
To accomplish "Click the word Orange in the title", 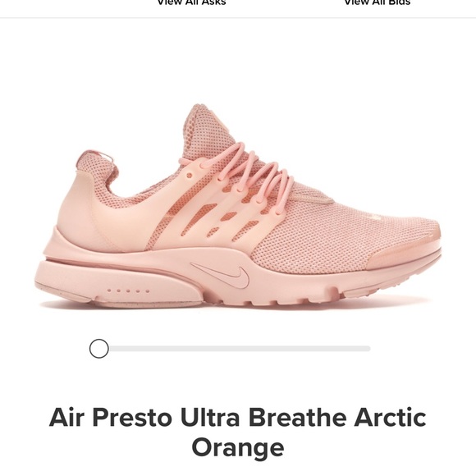I will click(238, 446).
